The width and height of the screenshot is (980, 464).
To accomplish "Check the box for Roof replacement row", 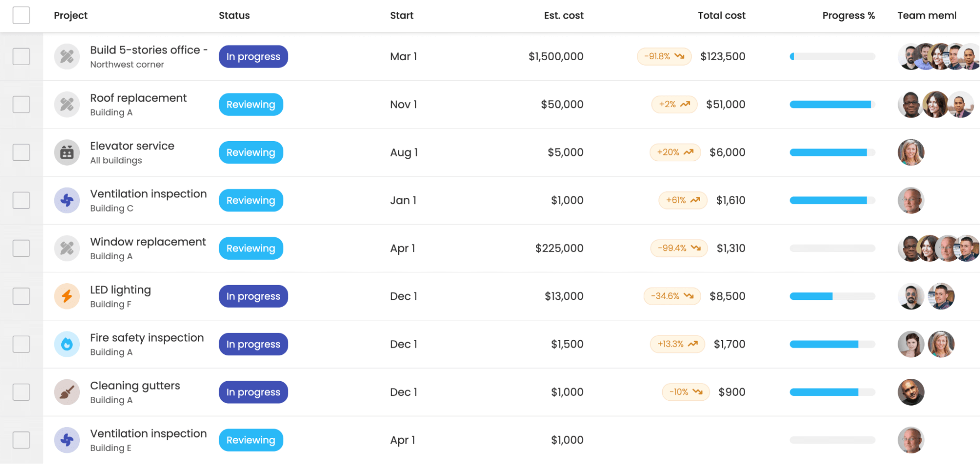I will [x=21, y=104].
